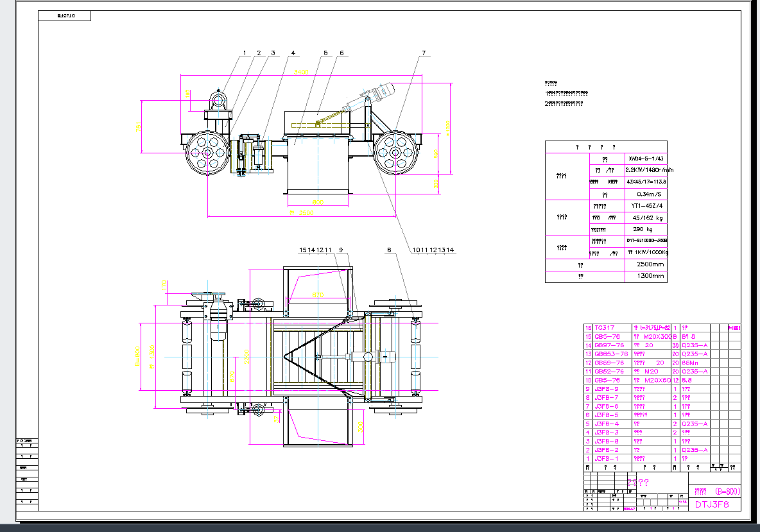Click the YT1-45Z/4 model cell
The image size is (760, 532).
pyautogui.click(x=646, y=206)
